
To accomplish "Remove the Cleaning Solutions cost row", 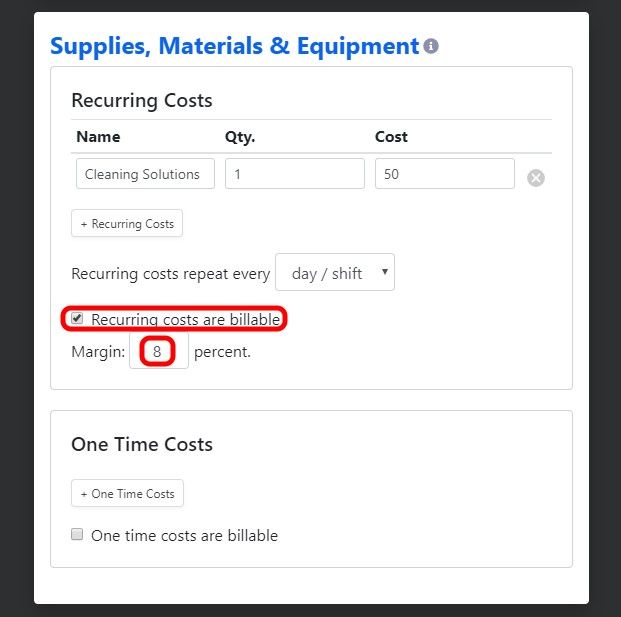I will [x=535, y=178].
